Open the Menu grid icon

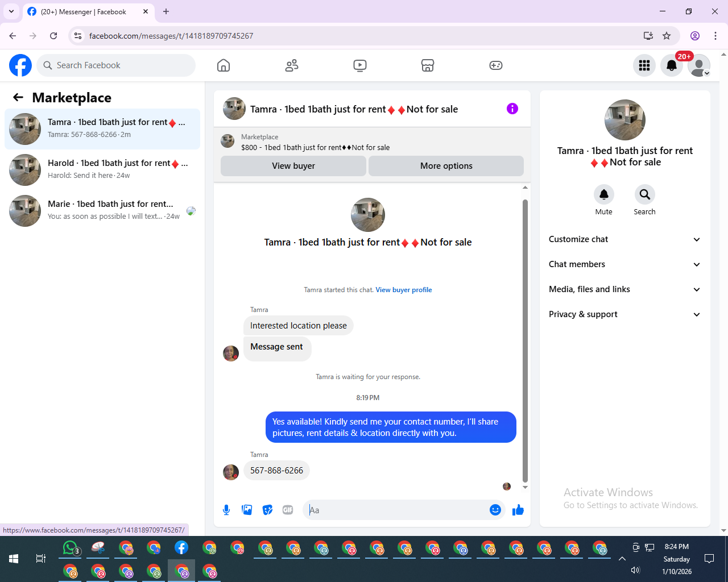pyautogui.click(x=644, y=65)
